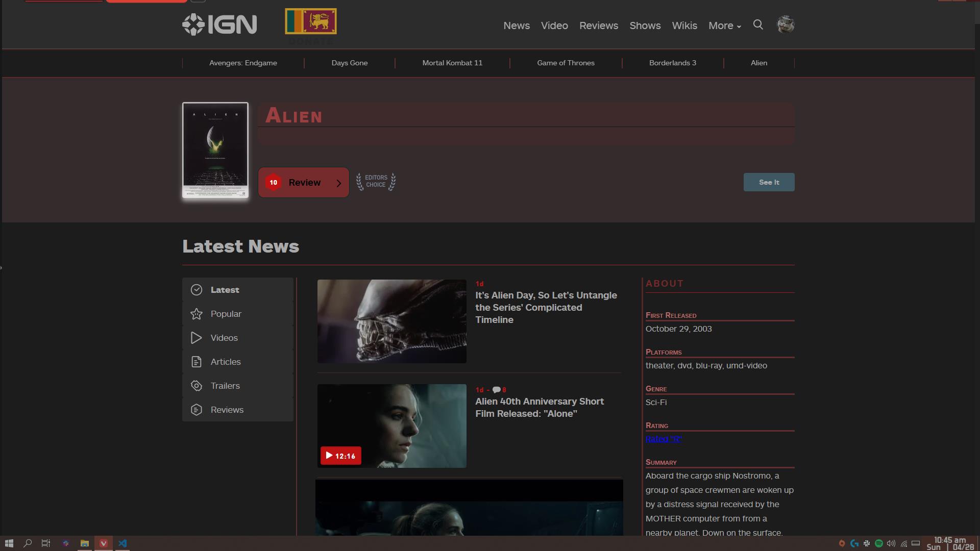Open the user profile avatar
Image resolution: width=980 pixels, height=551 pixels.
pos(786,24)
